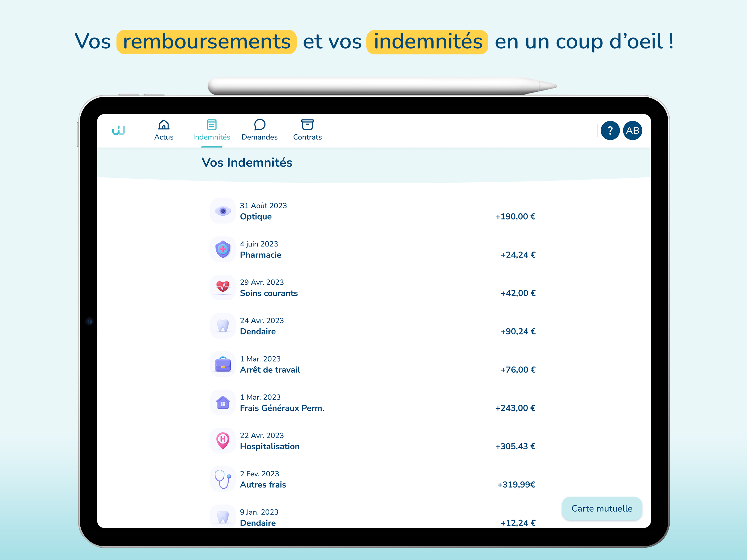The width and height of the screenshot is (747, 560).
Task: Select the +12,24 € amount
Action: 518,523
